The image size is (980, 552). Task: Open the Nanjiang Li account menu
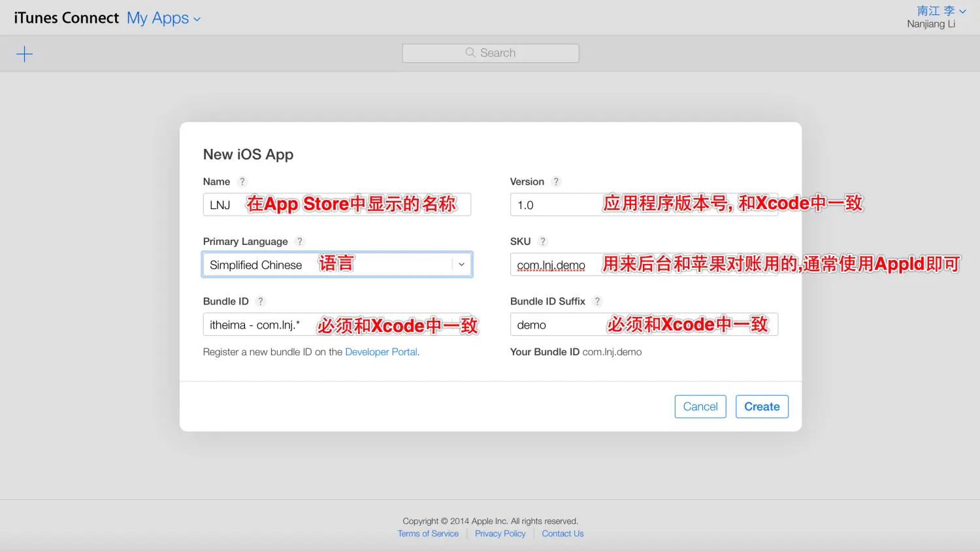coord(936,17)
